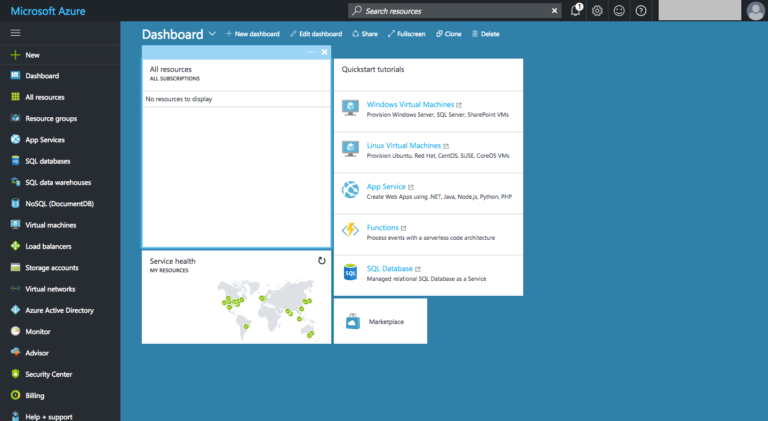Open the NoSQL (DocumentDB) icon

pyautogui.click(x=16, y=203)
